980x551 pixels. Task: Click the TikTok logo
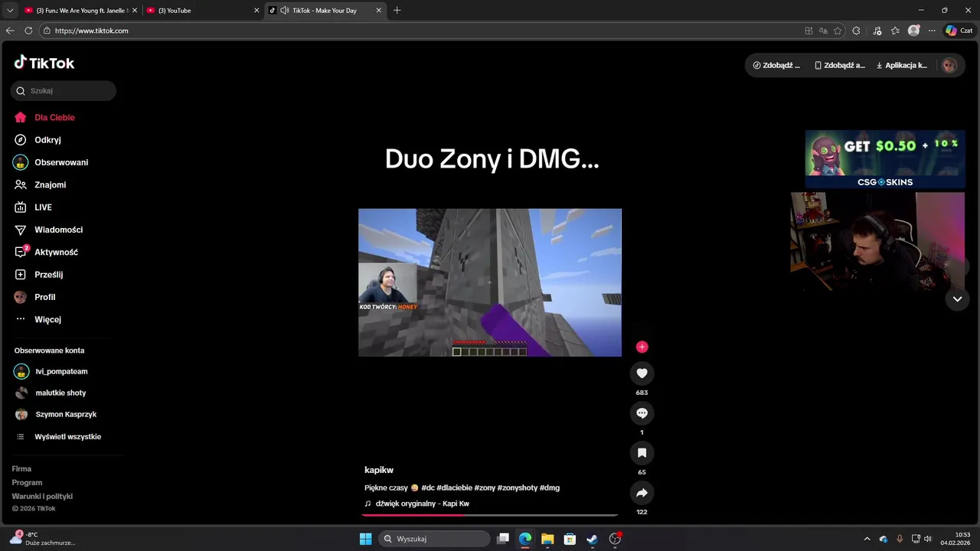click(x=44, y=63)
